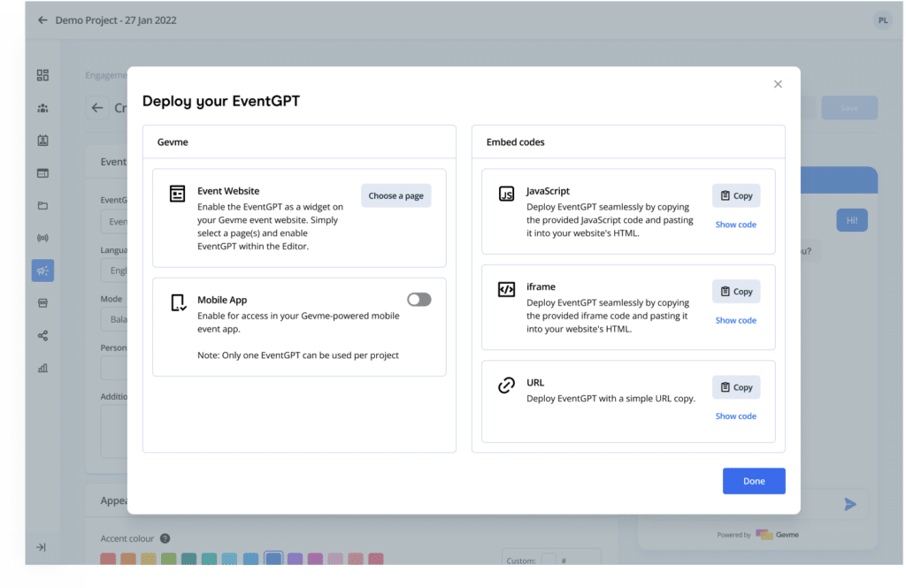Viewport: 906px width, 588px height.
Task: Click the back arrow beside Cr heading
Action: 97,108
